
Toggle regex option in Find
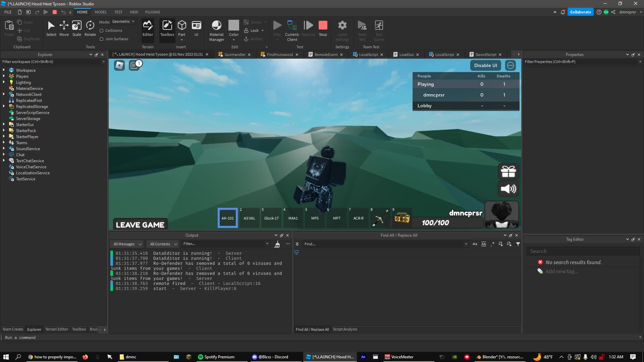(492, 244)
